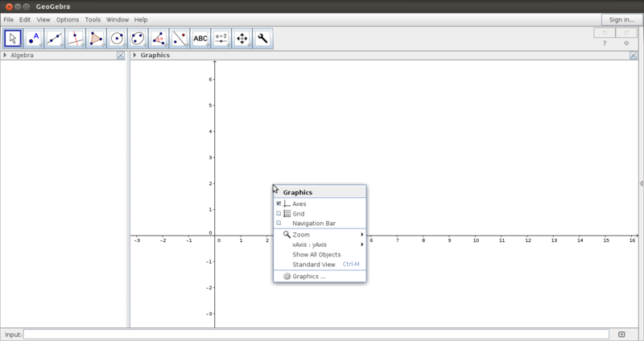Click the Sign in... button
Image resolution: width=644 pixels, height=341 pixels.
point(621,19)
